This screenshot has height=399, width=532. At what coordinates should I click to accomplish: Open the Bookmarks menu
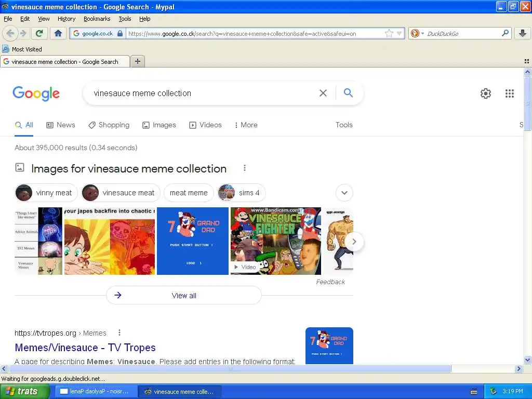coord(97,19)
